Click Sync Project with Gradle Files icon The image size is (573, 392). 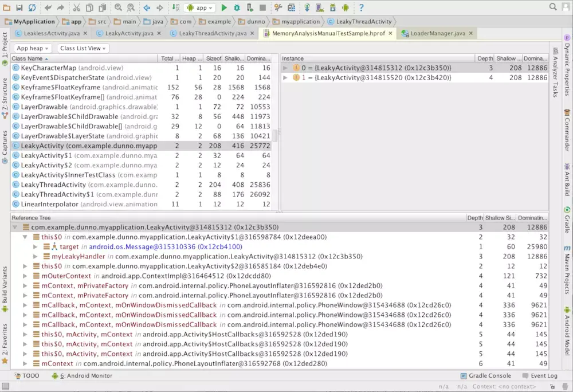click(x=307, y=7)
